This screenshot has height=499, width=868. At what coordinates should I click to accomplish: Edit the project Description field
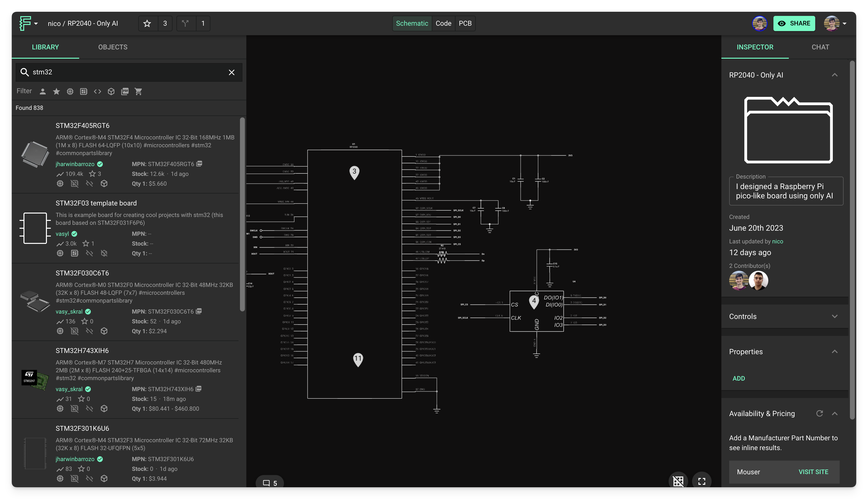pyautogui.click(x=786, y=191)
